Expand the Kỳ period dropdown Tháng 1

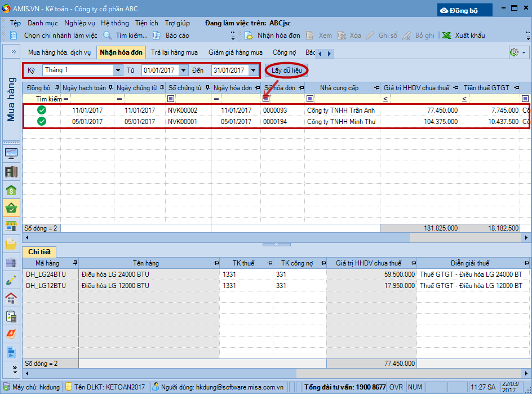[118, 70]
